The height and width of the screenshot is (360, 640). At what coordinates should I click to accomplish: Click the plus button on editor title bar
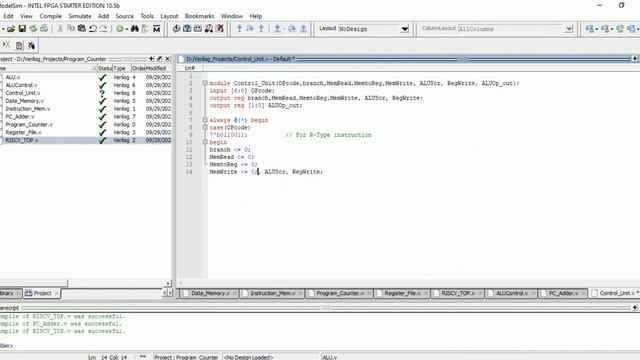point(635,59)
